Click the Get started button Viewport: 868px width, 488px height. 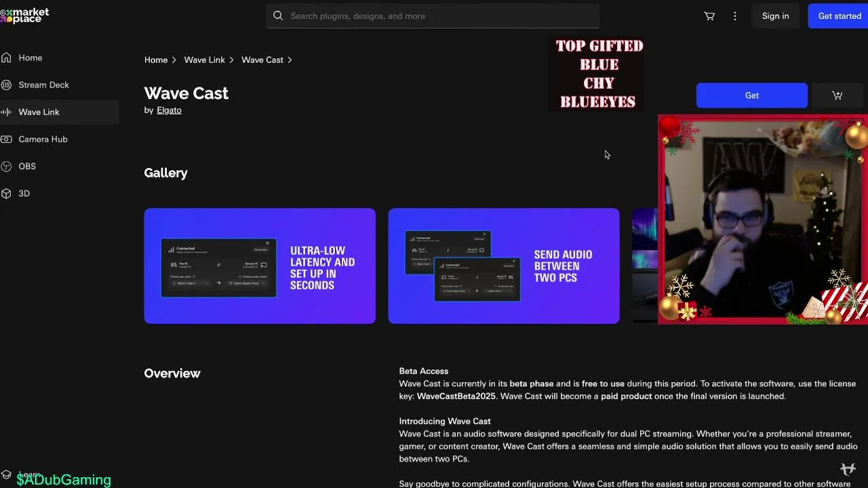click(x=839, y=16)
